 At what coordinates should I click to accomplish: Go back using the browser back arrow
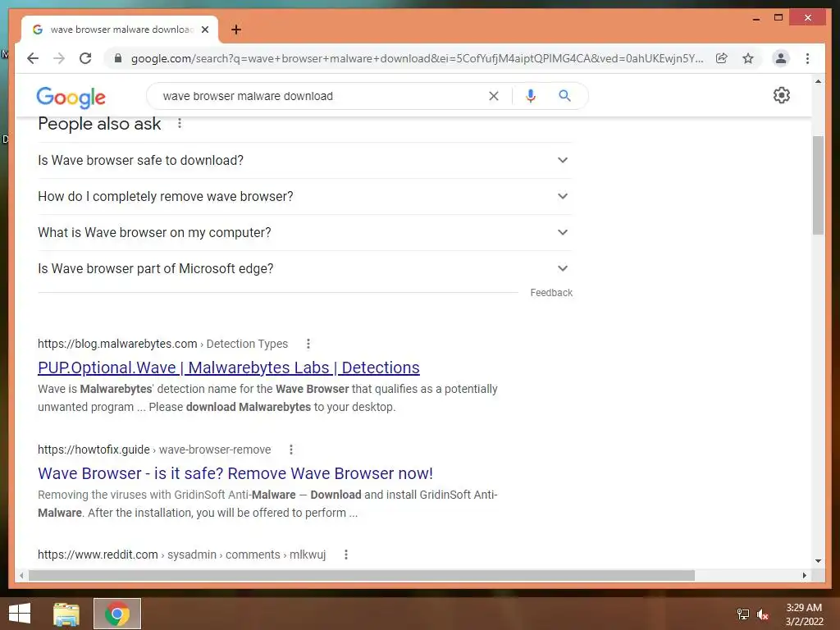point(33,58)
